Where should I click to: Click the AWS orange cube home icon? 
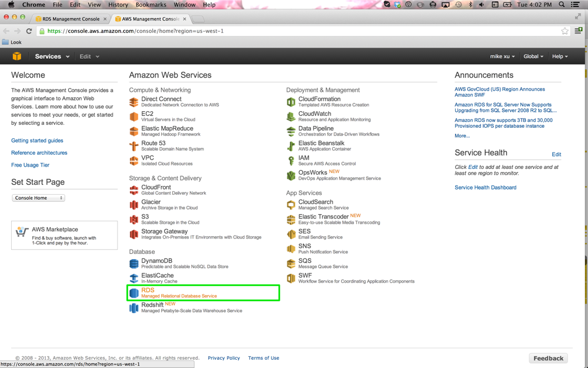tap(17, 57)
